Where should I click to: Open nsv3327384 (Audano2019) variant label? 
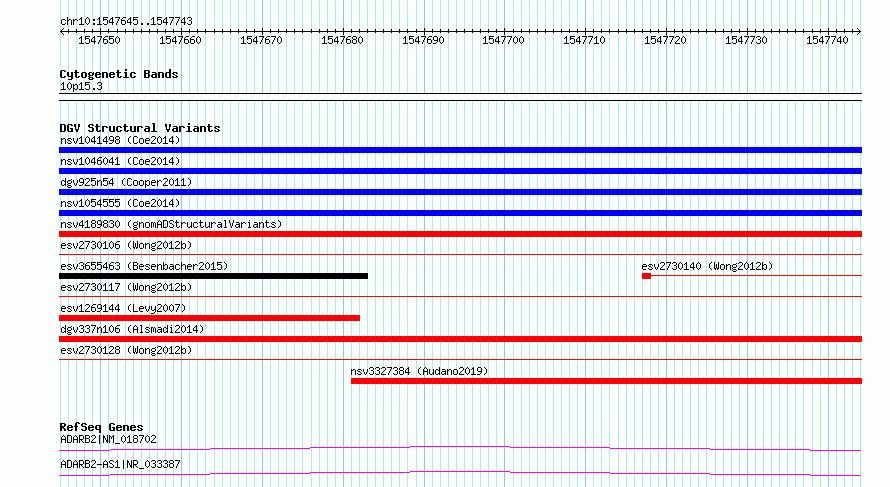point(419,371)
